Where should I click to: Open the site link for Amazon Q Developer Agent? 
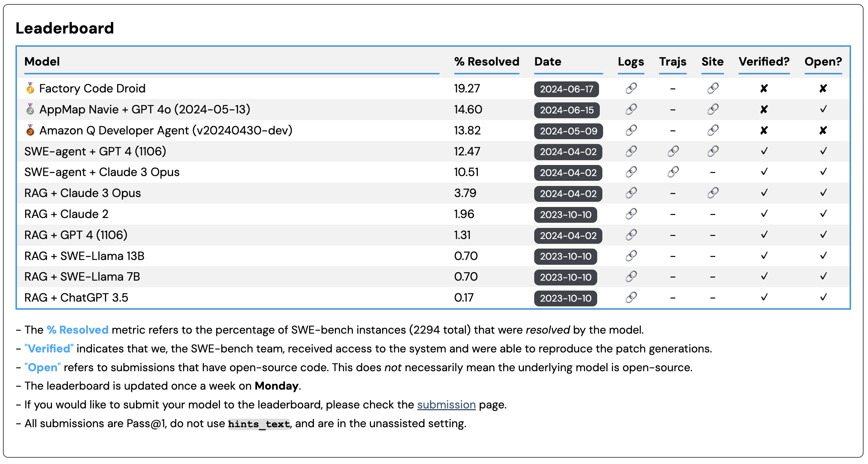pyautogui.click(x=713, y=130)
